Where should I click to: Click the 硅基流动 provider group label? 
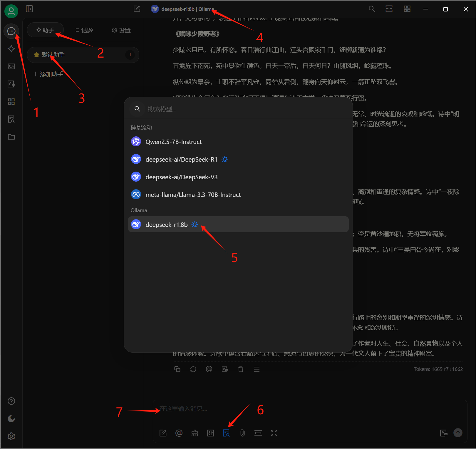click(x=141, y=128)
